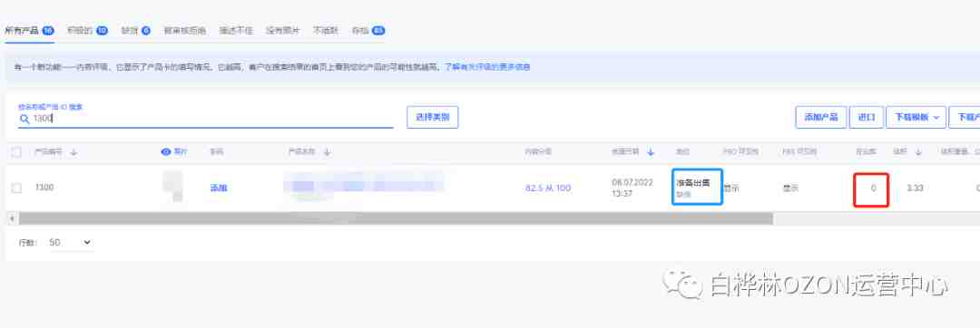The image size is (980, 328).
Task: Open the content rating link 82.5 из 100
Action: pos(548,188)
